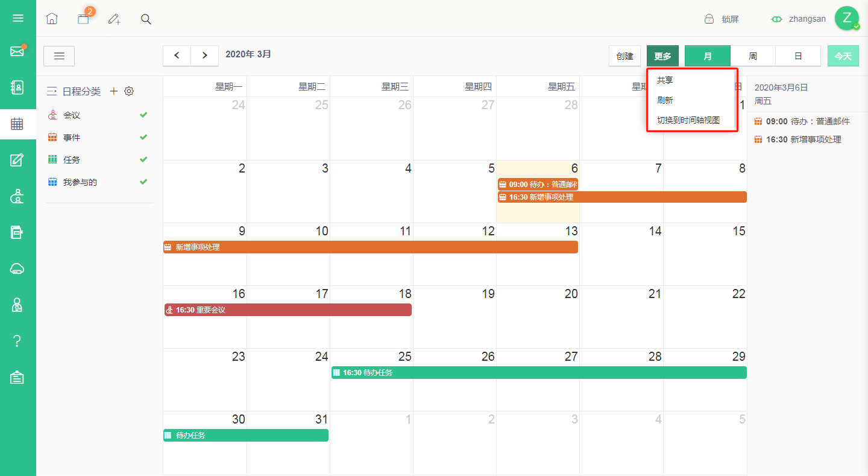This screenshot has height=476, width=868.
Task: Click the 2020年 3月 date title
Action: [248, 54]
